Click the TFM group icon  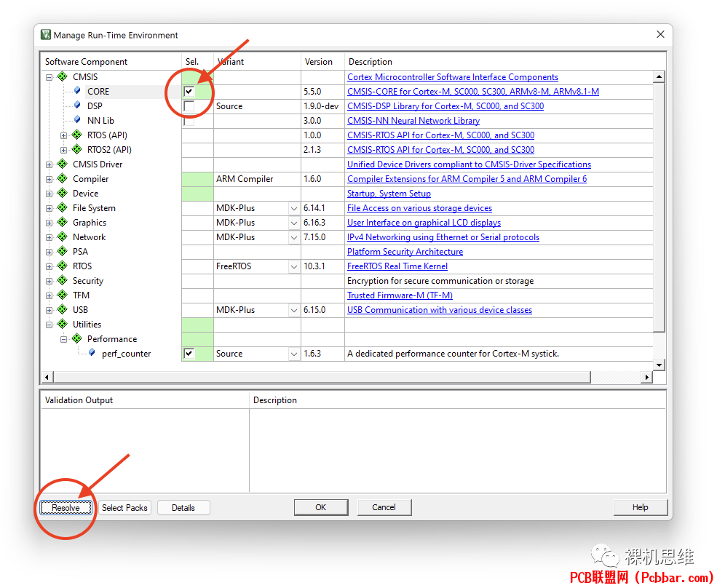63,295
